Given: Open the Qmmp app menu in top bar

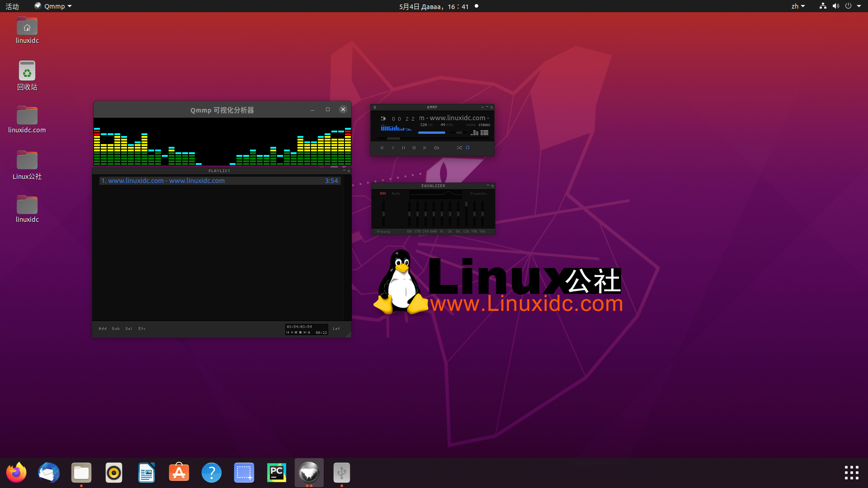Looking at the screenshot, I should 53,6.
